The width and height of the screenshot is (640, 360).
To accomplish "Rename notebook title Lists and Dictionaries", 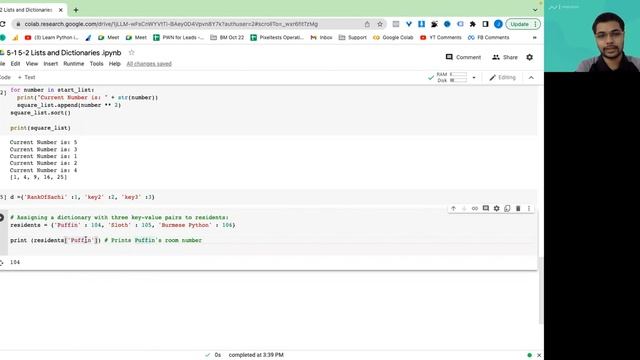I will click(x=64, y=53).
